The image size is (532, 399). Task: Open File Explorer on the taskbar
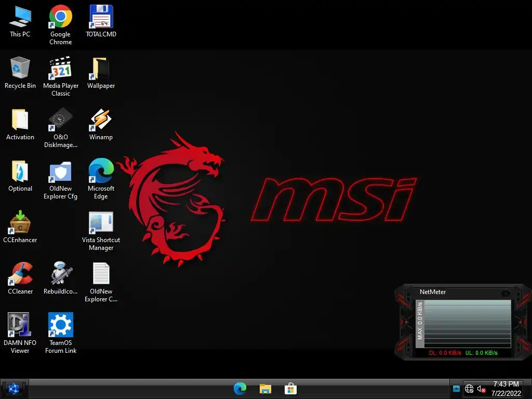point(265,389)
